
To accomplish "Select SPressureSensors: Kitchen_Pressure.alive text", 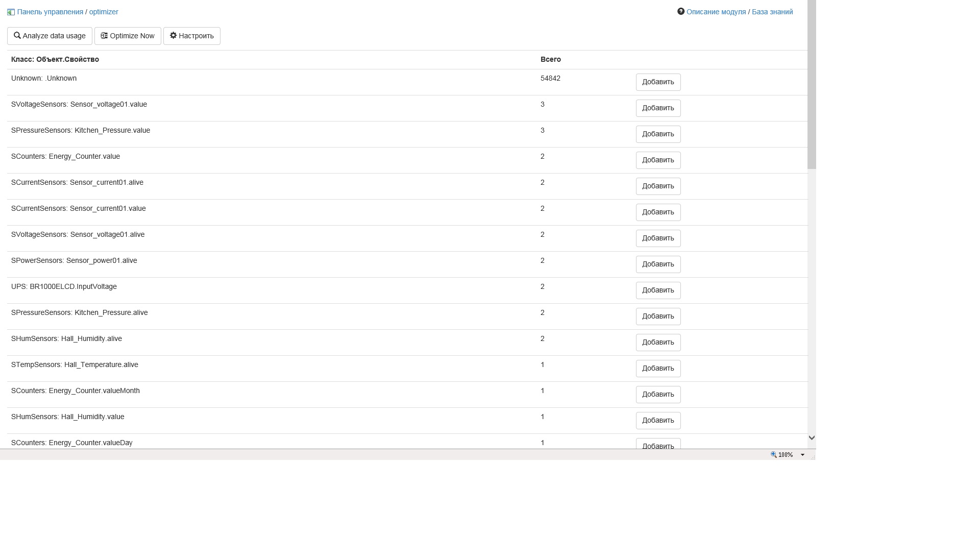I will pyautogui.click(x=80, y=313).
